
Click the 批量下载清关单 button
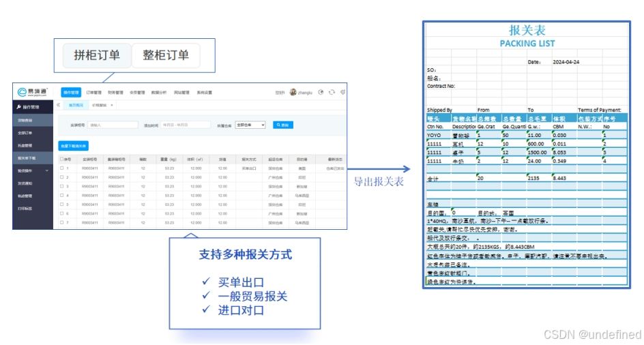pos(74,146)
